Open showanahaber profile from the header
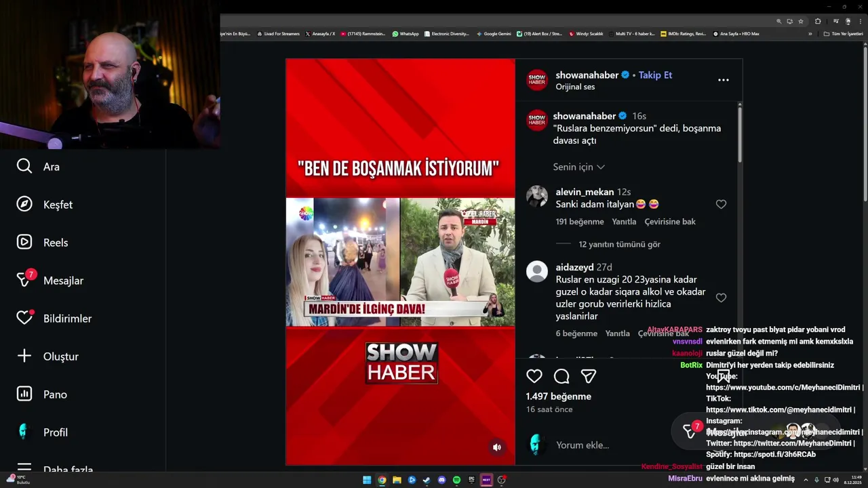868x488 pixels. [587, 75]
